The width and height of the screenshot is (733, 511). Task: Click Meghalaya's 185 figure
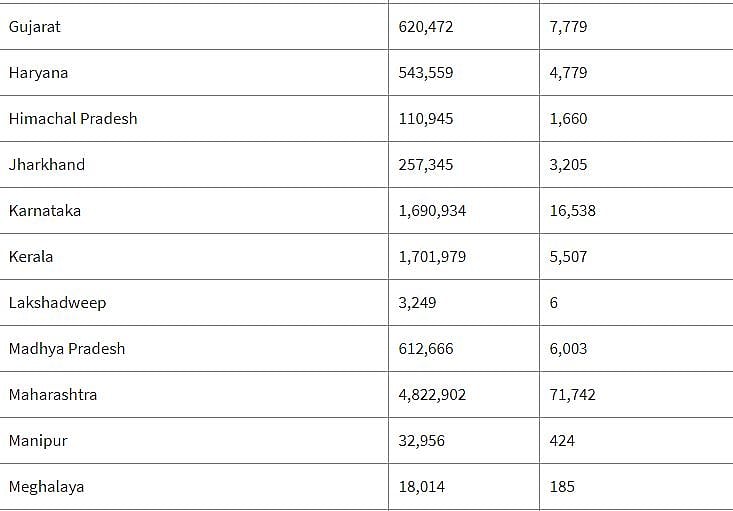[x=562, y=487]
